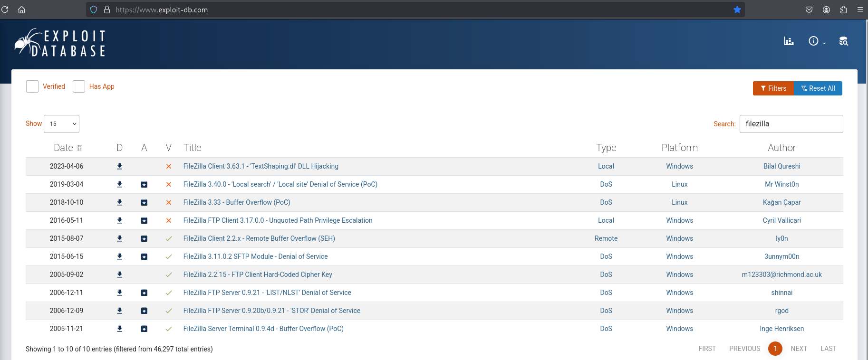Open FileZilla 2.2.15 Hard-Coded Cipher Key entry
The width and height of the screenshot is (868, 360).
coord(258,275)
